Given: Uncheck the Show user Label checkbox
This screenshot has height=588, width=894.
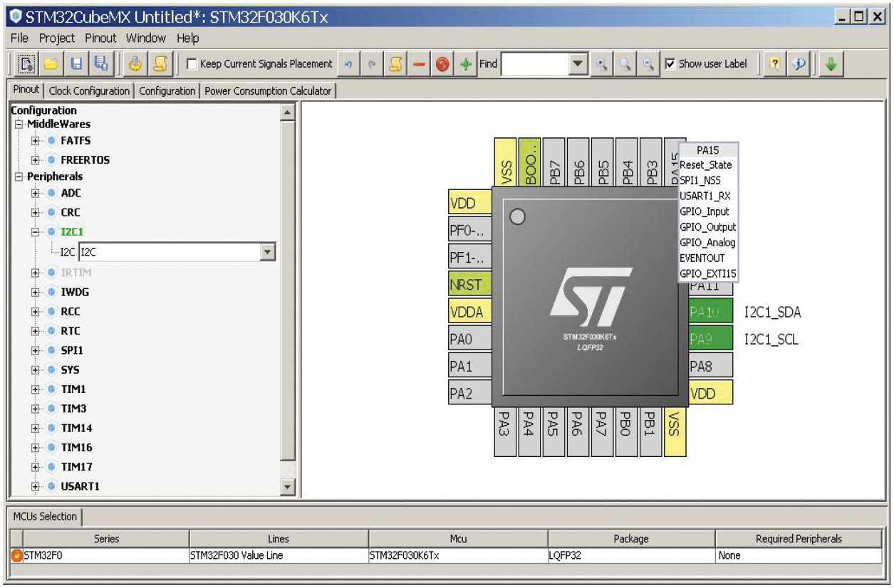Looking at the screenshot, I should point(670,64).
